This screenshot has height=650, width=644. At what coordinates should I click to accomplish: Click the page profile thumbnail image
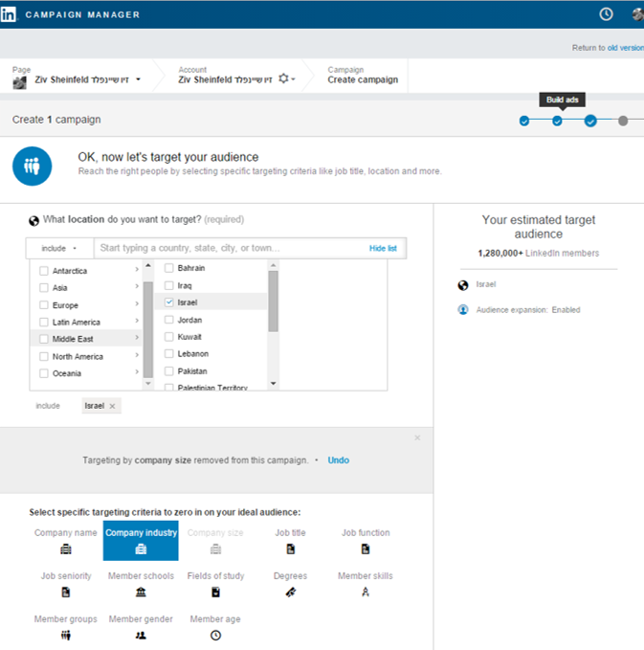(19, 82)
